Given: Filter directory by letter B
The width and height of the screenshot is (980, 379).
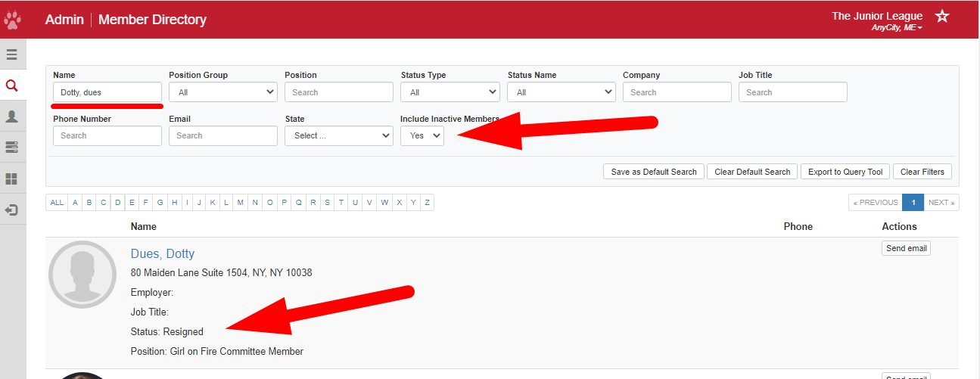Looking at the screenshot, I should tap(89, 202).
